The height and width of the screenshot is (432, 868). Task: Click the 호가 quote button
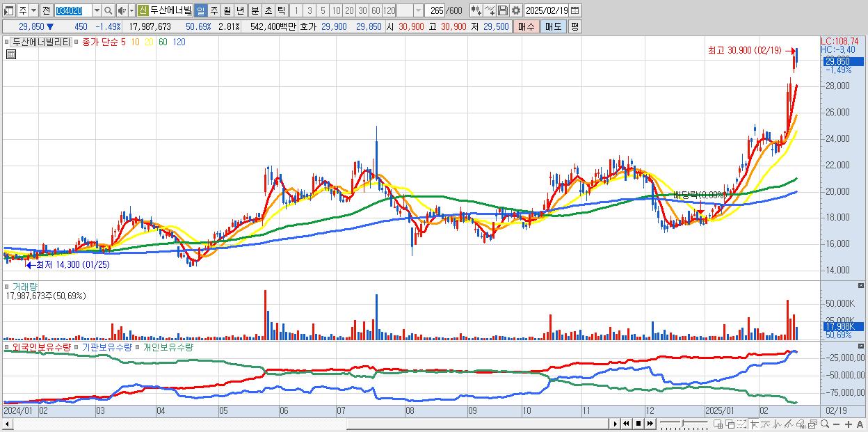click(307, 26)
